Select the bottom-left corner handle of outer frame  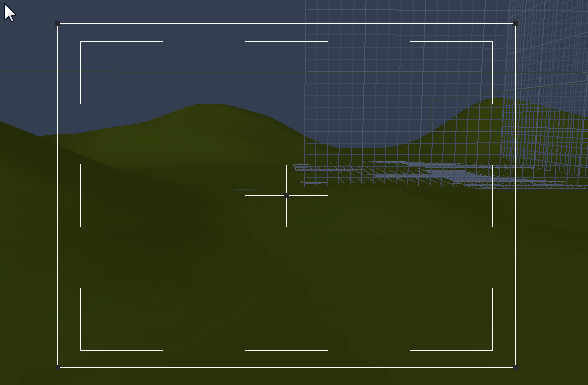coord(57,367)
